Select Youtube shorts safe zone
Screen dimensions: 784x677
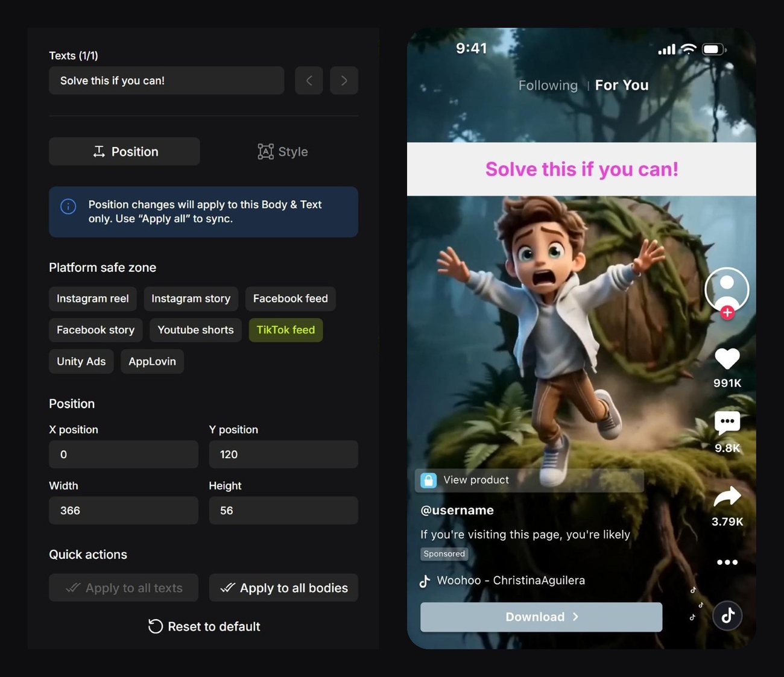tap(195, 330)
